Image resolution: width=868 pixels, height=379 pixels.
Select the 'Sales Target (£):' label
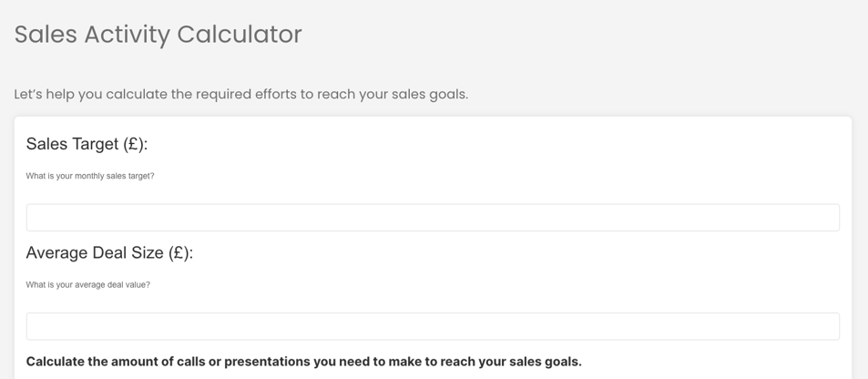click(x=87, y=144)
